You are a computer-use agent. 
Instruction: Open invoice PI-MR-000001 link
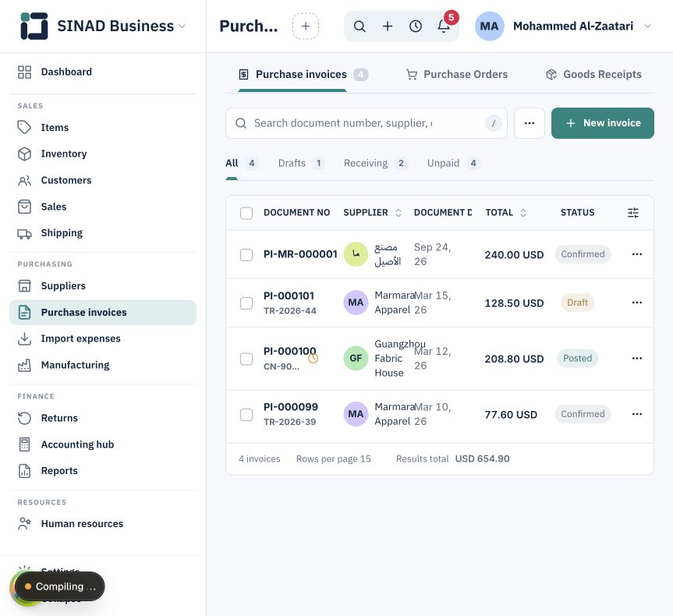[x=300, y=254]
